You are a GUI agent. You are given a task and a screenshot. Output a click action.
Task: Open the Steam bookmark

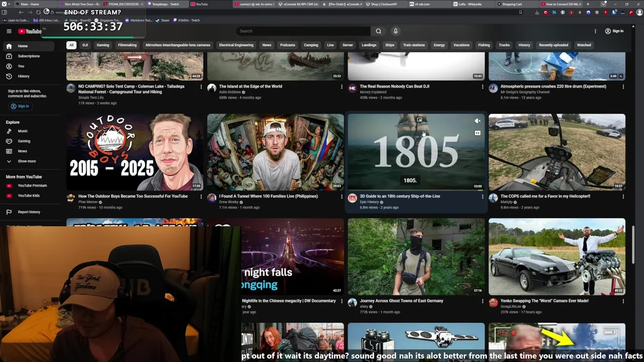point(163,20)
